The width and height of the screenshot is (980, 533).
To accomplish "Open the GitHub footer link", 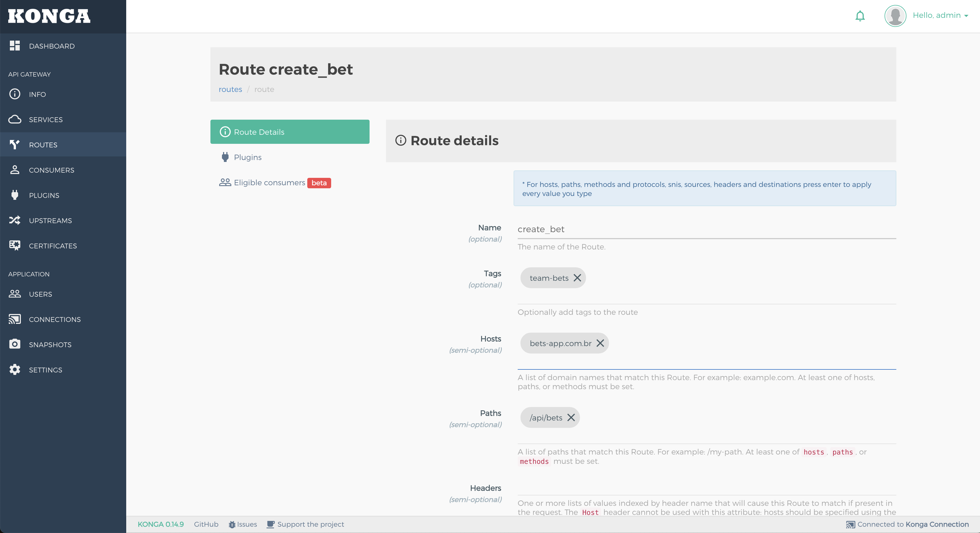I will point(206,524).
